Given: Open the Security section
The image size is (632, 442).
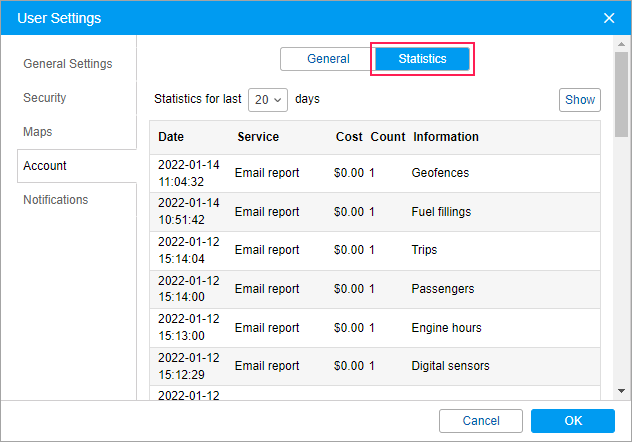Looking at the screenshot, I should click(45, 98).
